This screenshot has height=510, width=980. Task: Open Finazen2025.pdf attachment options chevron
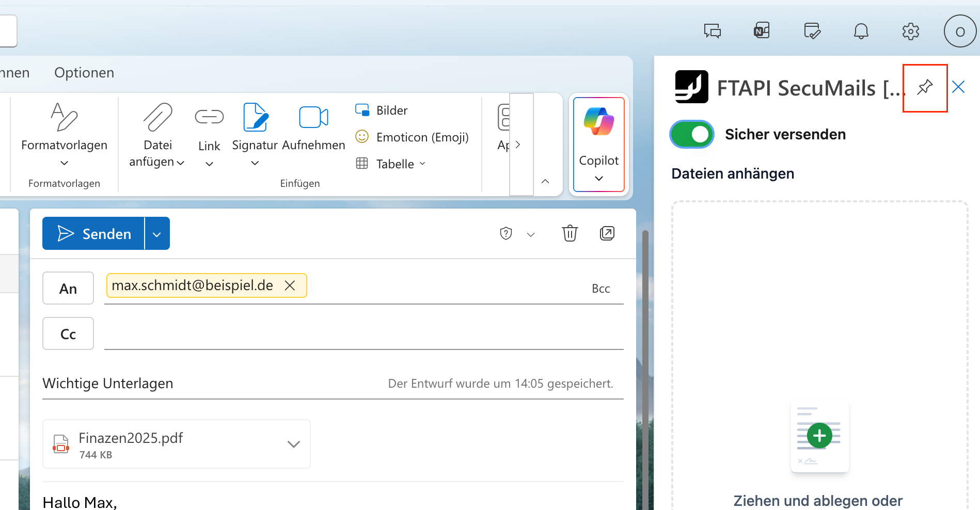click(x=294, y=444)
